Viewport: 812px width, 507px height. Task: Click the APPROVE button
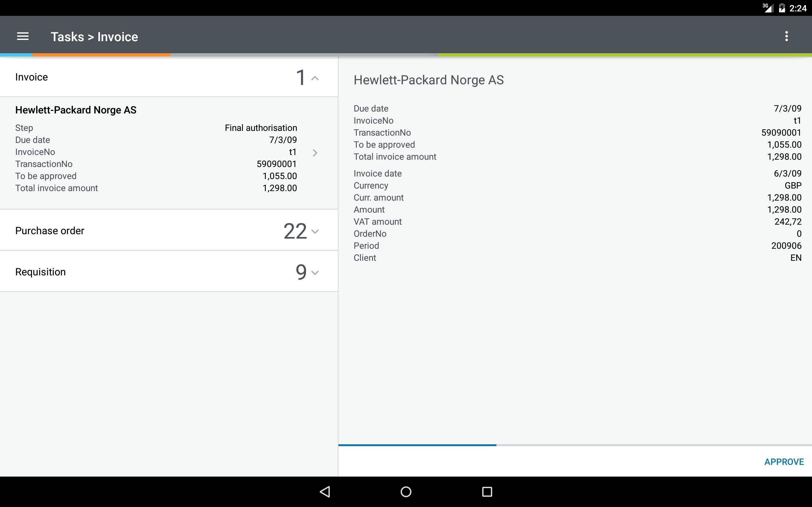pyautogui.click(x=784, y=461)
